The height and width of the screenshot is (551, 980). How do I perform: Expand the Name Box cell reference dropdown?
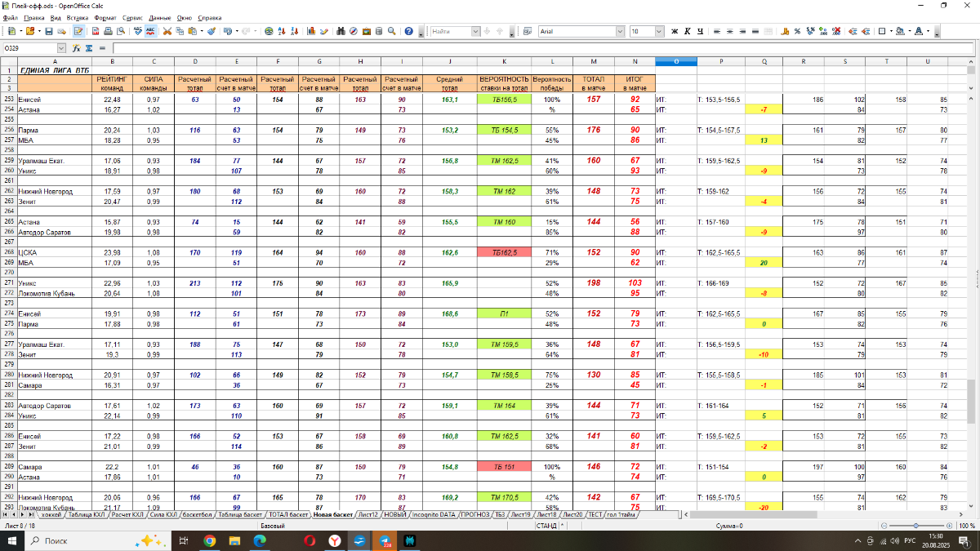pyautogui.click(x=65, y=48)
